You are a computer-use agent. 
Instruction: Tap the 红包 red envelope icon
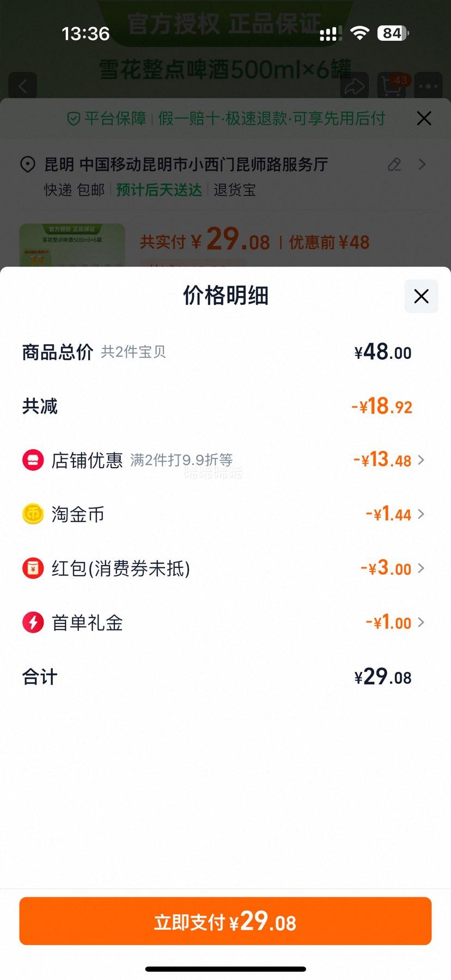pos(33,568)
